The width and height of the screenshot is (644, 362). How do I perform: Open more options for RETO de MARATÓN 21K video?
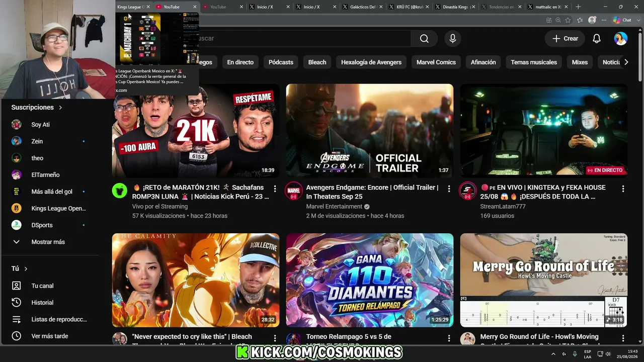click(275, 189)
